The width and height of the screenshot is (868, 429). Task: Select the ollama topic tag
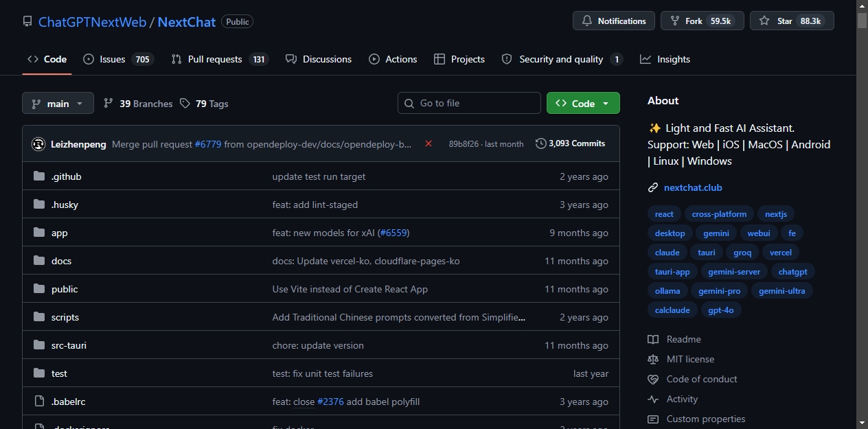click(667, 291)
